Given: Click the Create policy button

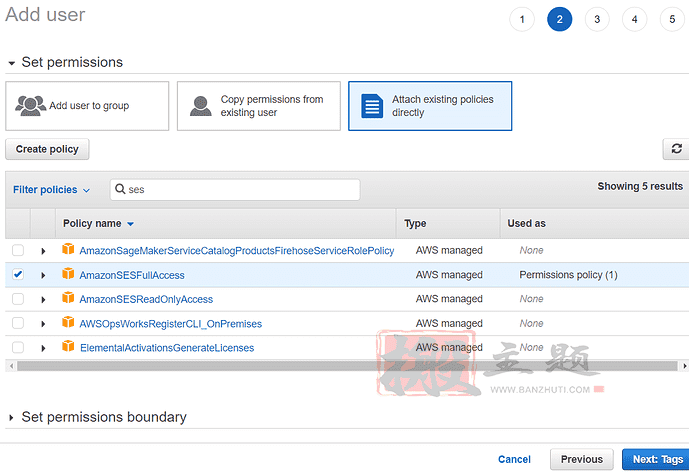Looking at the screenshot, I should point(47,149).
